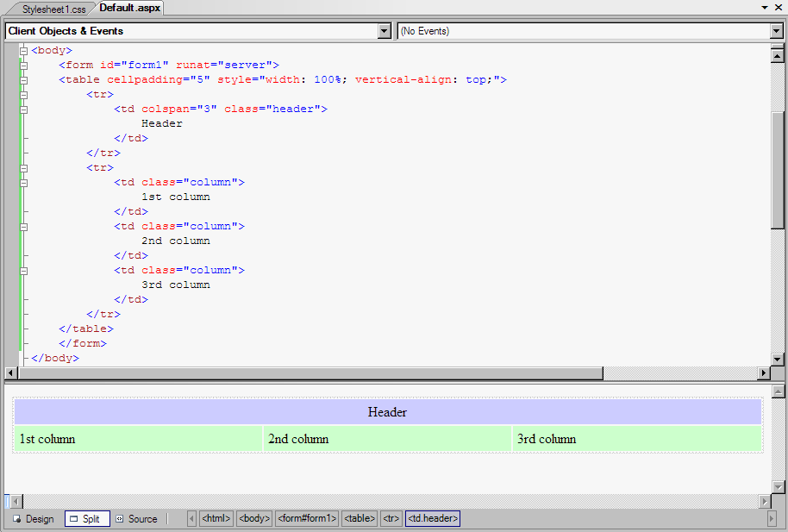Image resolution: width=788 pixels, height=532 pixels.
Task: Click the Header cell in design view
Action: pyautogui.click(x=387, y=412)
